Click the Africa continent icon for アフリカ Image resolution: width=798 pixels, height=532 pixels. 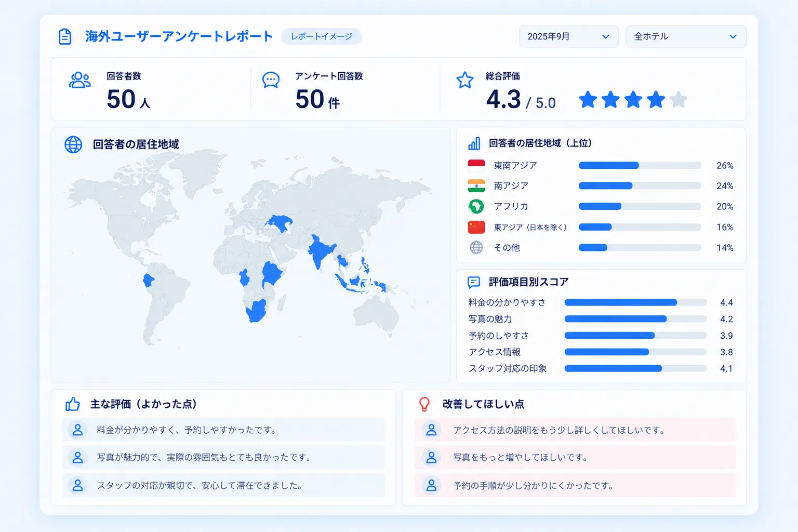476,206
